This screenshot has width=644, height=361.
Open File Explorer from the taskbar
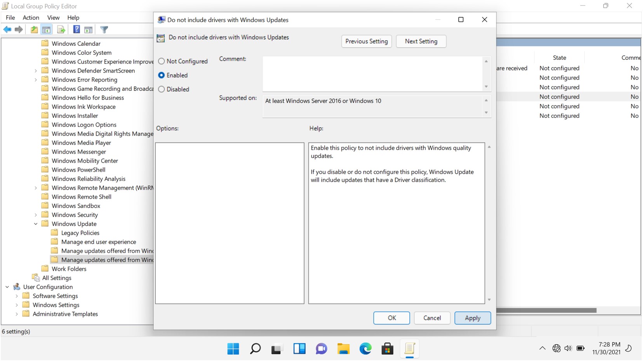(x=343, y=349)
